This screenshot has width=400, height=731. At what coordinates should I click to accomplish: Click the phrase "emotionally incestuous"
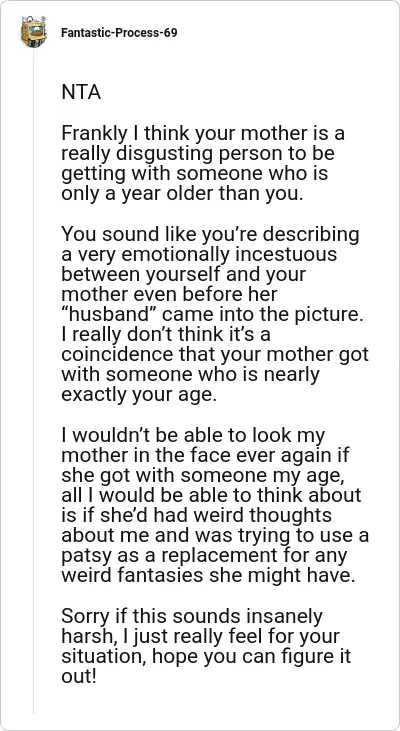pos(225,255)
